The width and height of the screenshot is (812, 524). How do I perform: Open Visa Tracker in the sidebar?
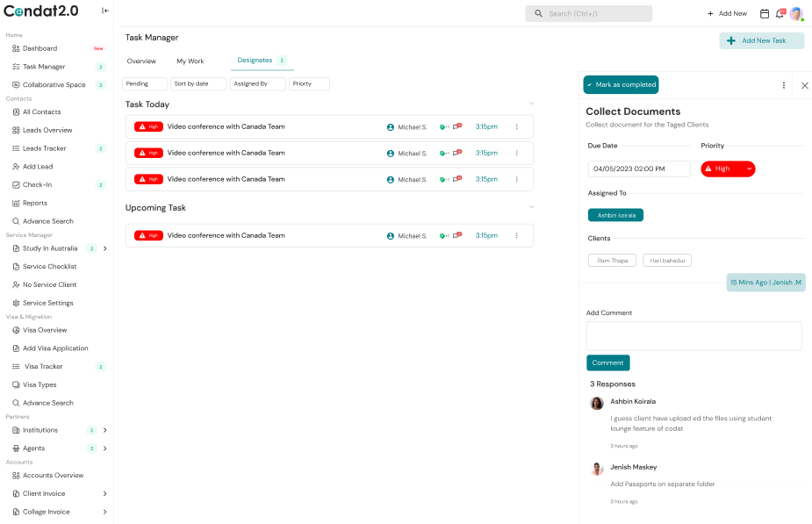[43, 367]
